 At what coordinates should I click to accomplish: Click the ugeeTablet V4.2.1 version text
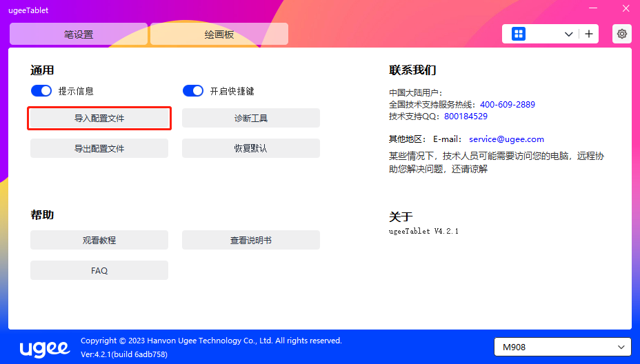[x=423, y=231]
